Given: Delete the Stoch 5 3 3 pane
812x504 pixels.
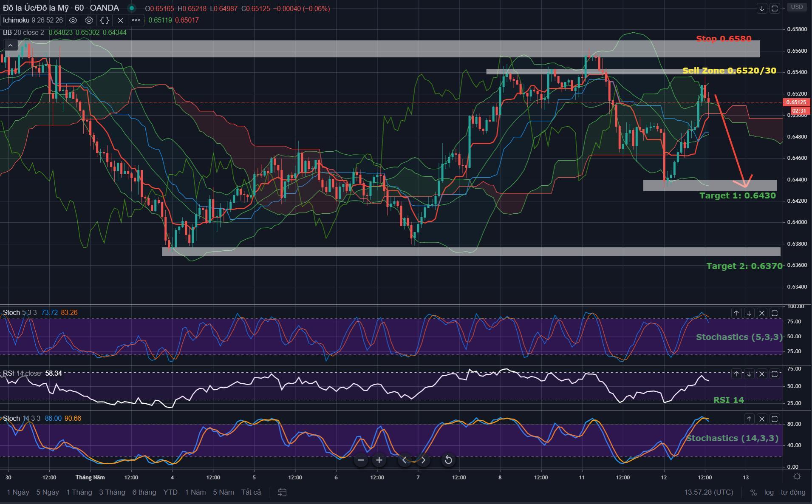Looking at the screenshot, I should [762, 313].
